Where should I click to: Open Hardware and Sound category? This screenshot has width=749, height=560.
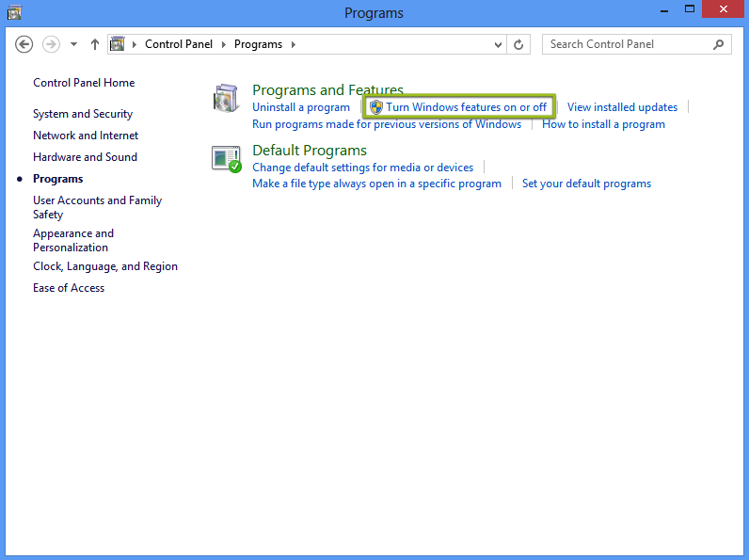(85, 157)
